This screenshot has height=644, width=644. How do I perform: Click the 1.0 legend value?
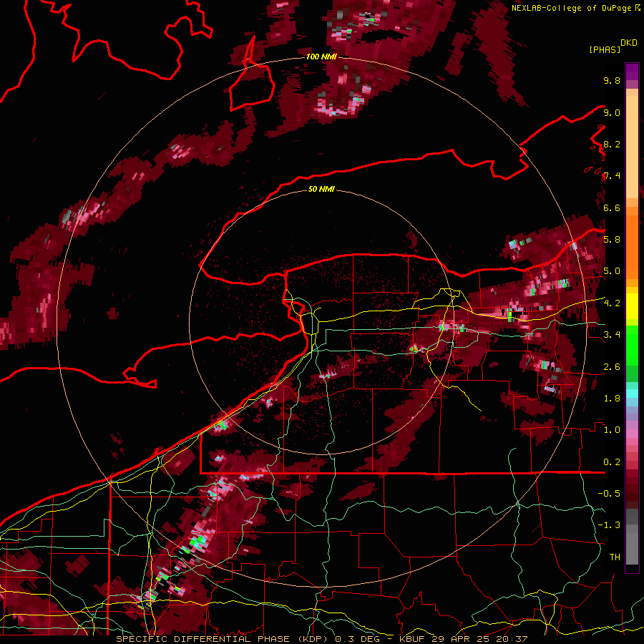(x=612, y=430)
